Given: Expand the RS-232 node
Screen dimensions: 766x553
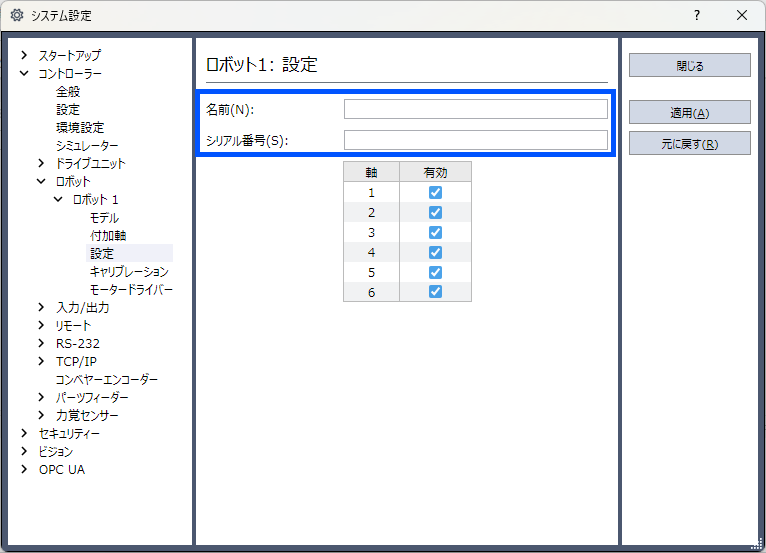Looking at the screenshot, I should (42, 343).
